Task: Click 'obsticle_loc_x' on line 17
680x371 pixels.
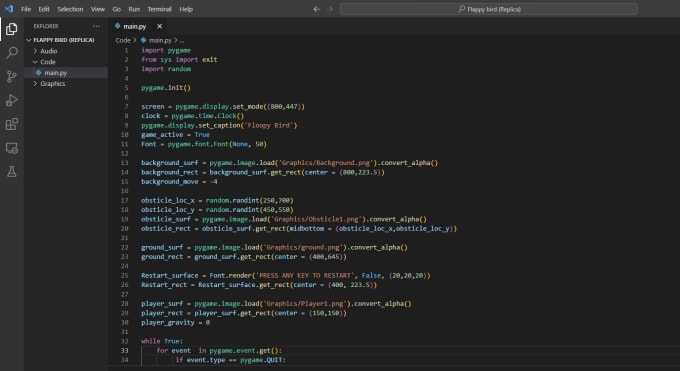Action: point(167,200)
